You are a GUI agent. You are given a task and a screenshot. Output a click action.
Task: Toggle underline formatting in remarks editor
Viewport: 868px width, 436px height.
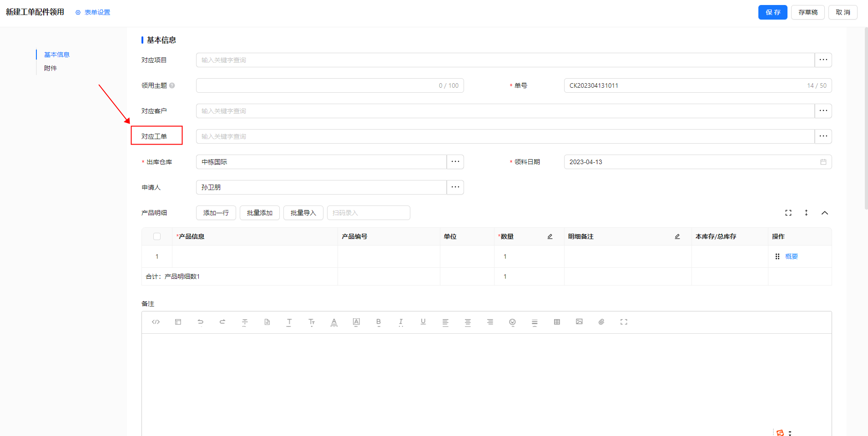(x=423, y=322)
